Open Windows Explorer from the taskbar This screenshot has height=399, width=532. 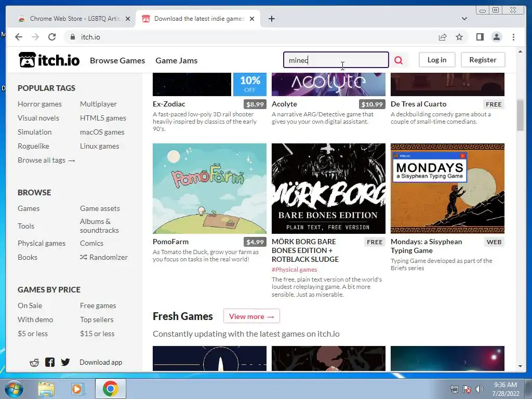click(x=46, y=389)
